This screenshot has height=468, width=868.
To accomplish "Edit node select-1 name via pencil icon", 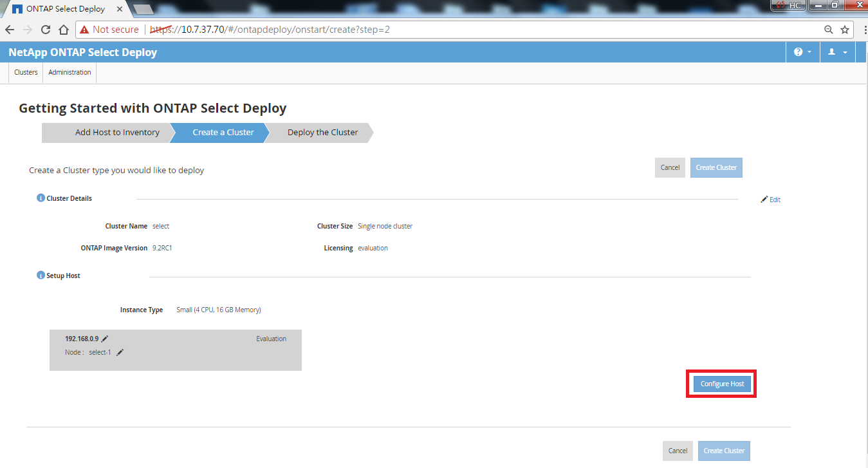I will pos(120,352).
